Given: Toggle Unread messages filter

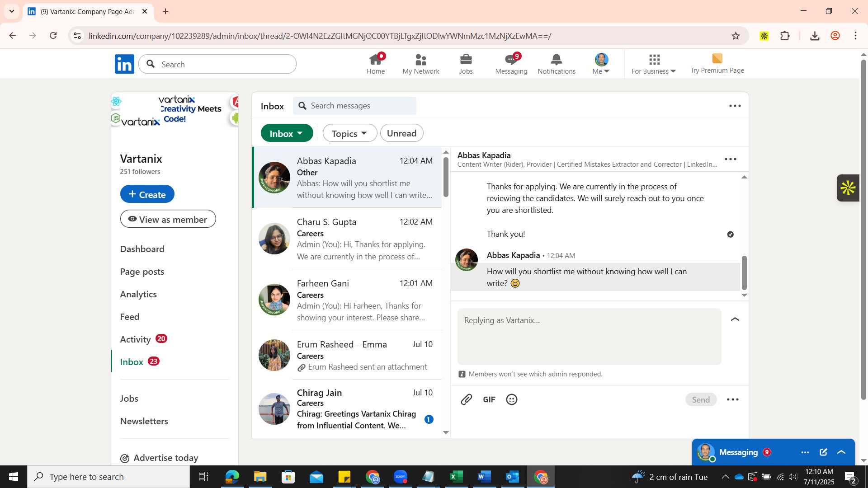Looking at the screenshot, I should click(401, 133).
